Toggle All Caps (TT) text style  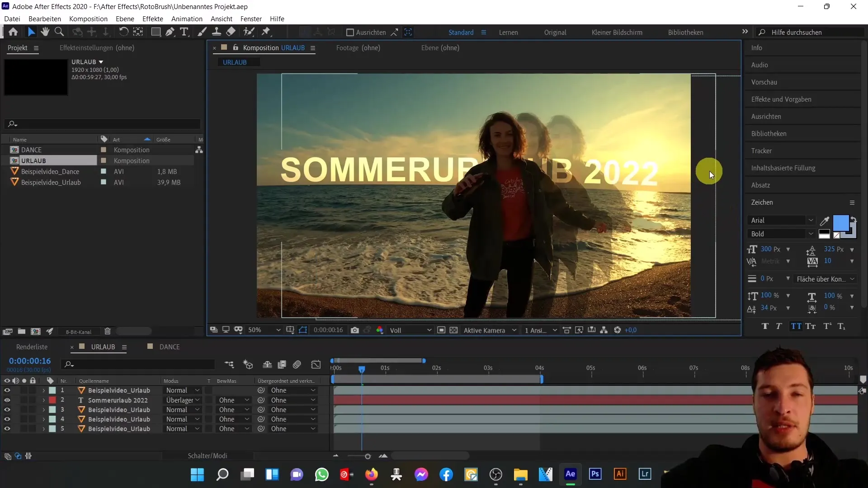coord(796,326)
